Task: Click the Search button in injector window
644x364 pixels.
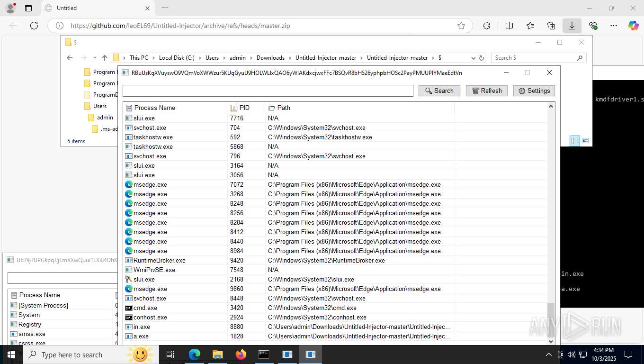Action: point(439,91)
